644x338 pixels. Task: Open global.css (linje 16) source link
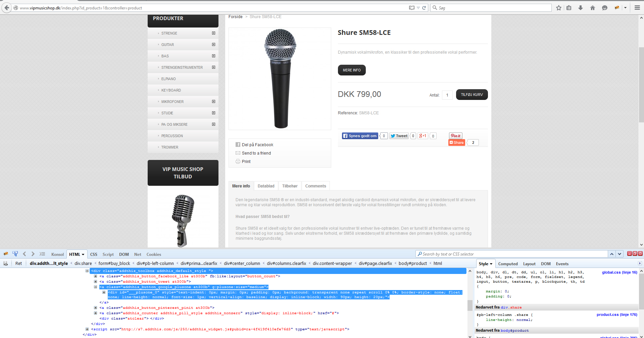pyautogui.click(x=620, y=272)
